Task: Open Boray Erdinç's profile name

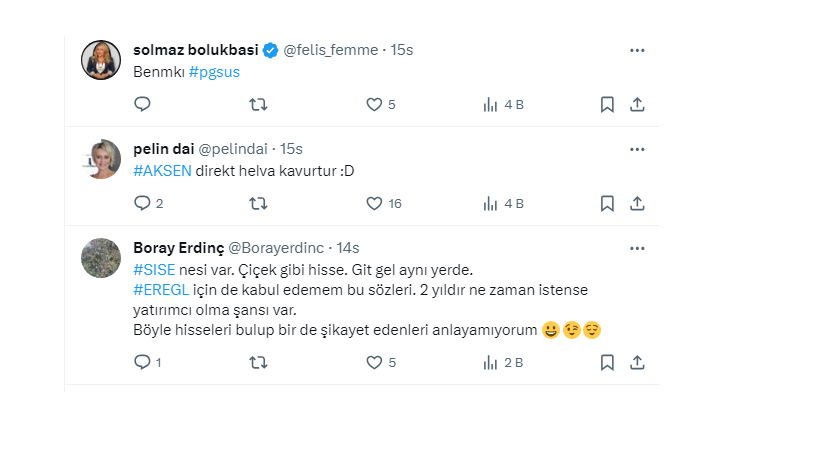Action: coord(178,248)
